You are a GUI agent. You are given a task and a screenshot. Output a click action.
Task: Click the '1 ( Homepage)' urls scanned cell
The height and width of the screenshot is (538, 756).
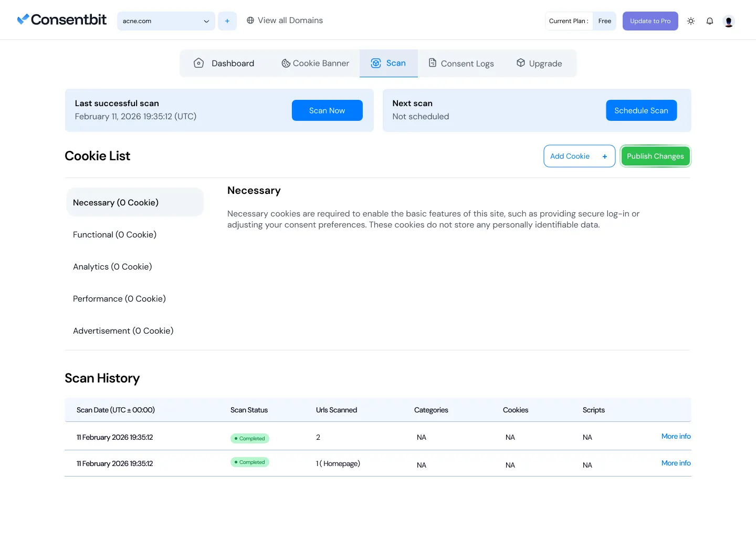[x=338, y=463]
